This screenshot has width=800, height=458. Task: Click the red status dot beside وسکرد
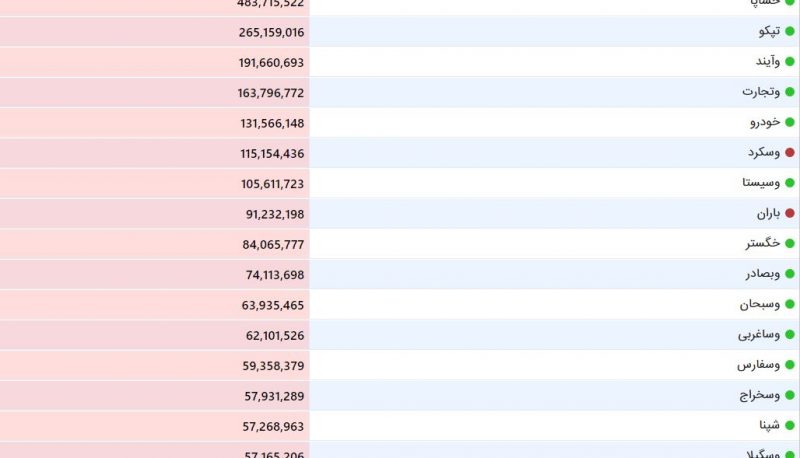[790, 153]
